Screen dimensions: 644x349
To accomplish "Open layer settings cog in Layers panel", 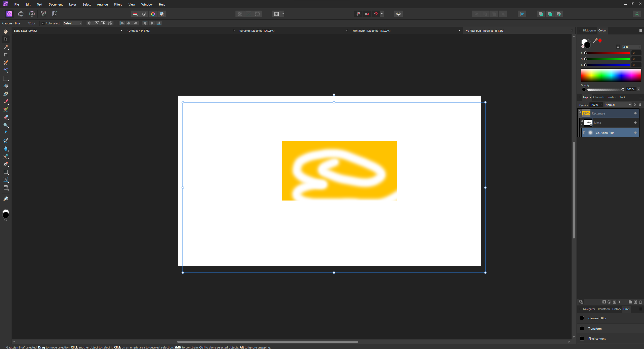I will (635, 105).
